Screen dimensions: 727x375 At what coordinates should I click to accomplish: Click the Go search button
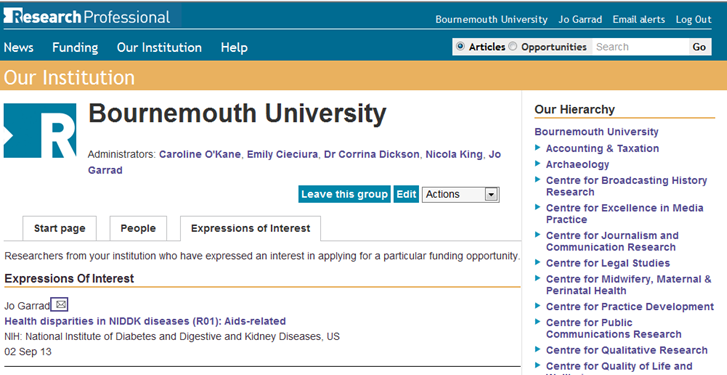[699, 47]
